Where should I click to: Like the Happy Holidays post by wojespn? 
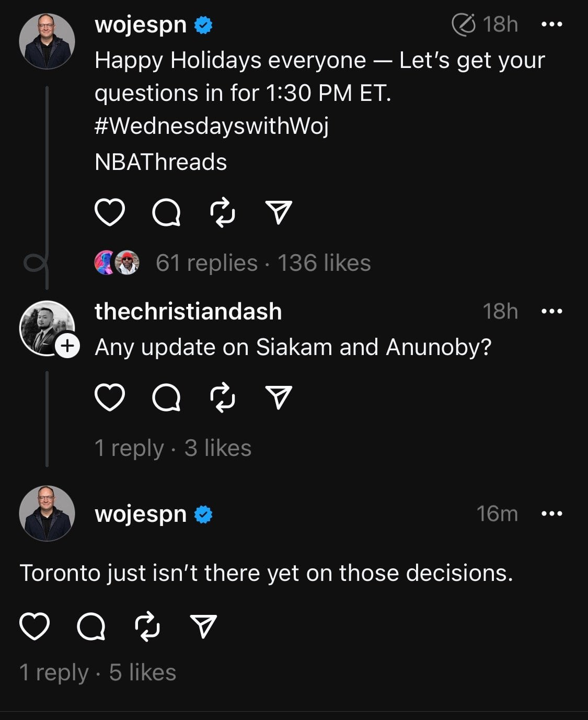[x=110, y=212]
